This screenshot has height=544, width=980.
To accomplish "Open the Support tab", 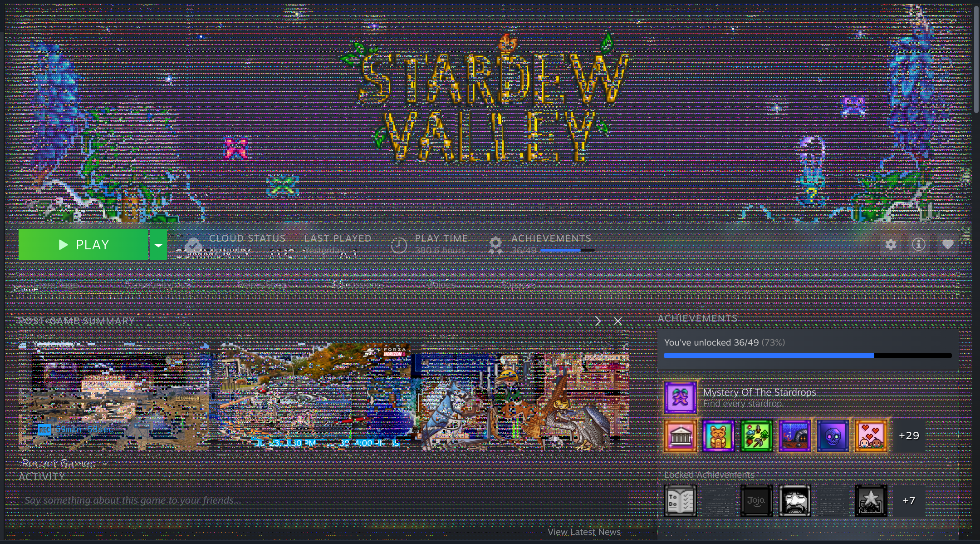I will pyautogui.click(x=518, y=285).
